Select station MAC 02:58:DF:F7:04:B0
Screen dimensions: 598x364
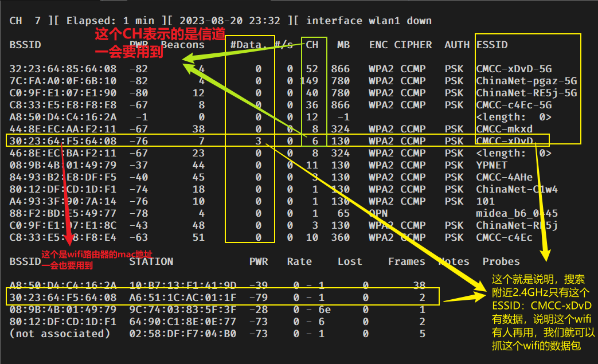[183, 334]
